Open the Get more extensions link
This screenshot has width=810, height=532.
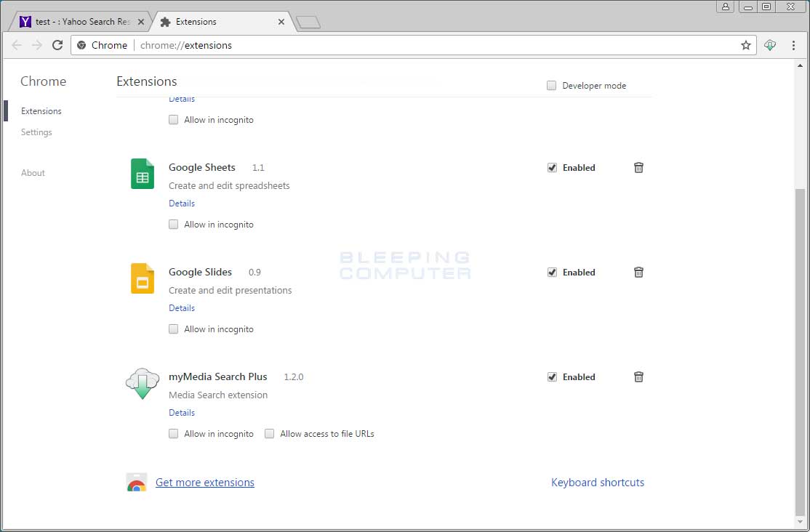(205, 482)
